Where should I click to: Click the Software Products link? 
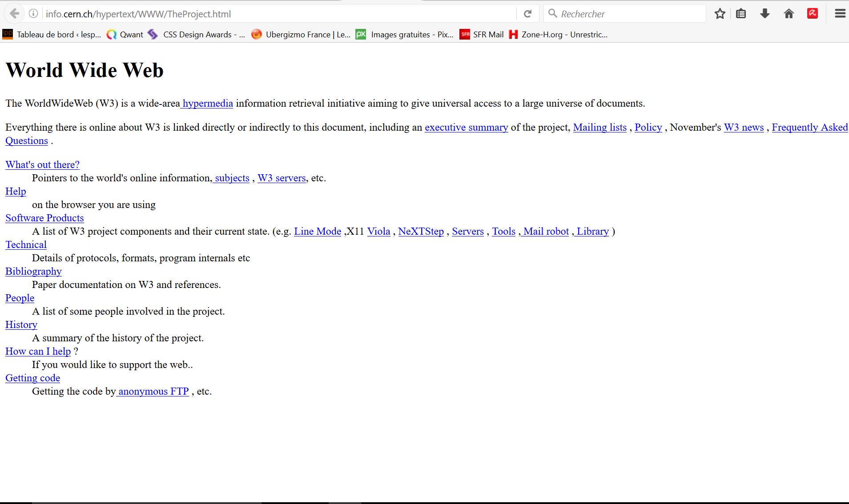(44, 218)
